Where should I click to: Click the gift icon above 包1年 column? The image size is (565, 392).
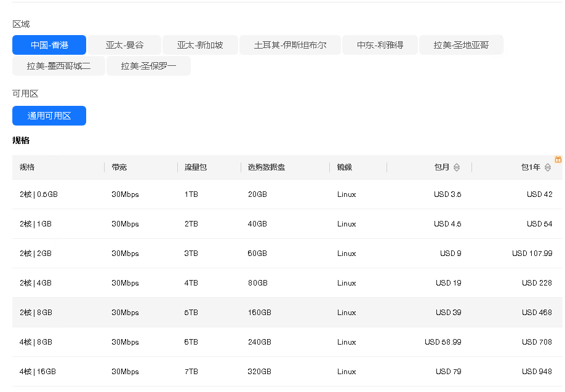(558, 159)
